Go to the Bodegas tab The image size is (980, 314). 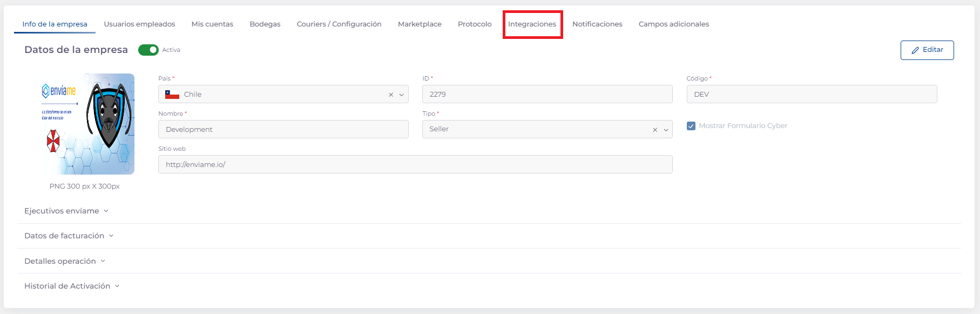tap(265, 24)
